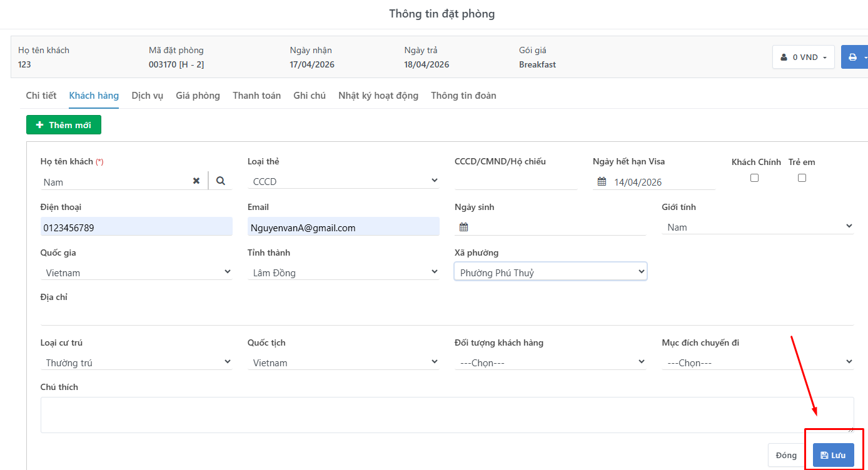Open the Quốc gia dropdown
868x470 pixels.
(136, 272)
